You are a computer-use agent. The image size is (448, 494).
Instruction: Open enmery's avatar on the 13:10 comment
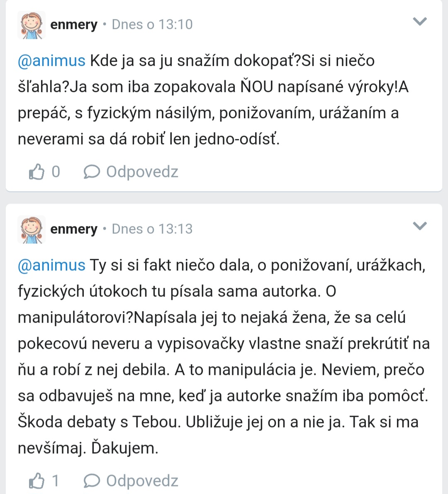[x=32, y=25]
